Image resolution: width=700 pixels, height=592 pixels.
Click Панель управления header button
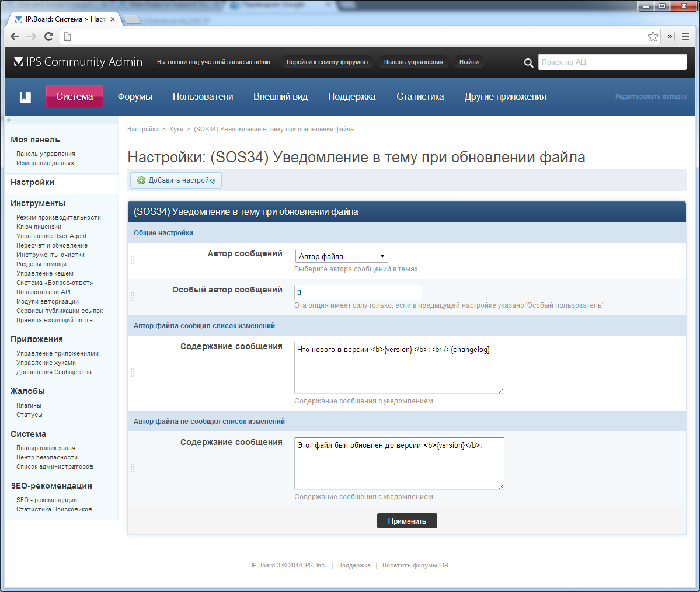[x=413, y=62]
